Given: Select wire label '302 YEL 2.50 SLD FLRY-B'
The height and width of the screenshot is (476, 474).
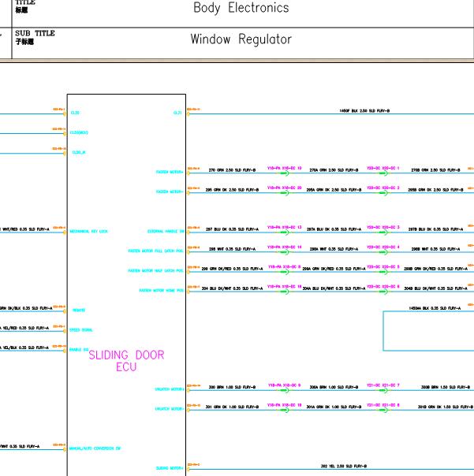Looking at the screenshot, I should (x=344, y=466).
